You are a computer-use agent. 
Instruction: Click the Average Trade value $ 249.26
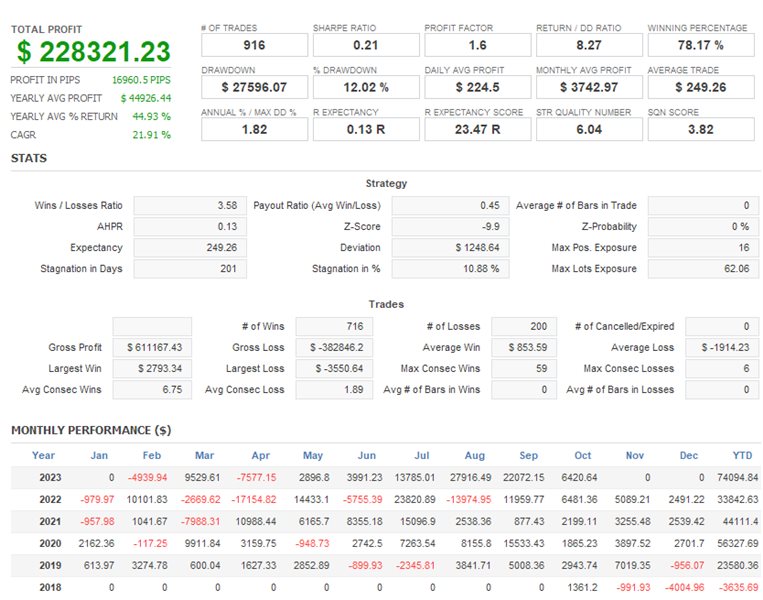pos(701,87)
